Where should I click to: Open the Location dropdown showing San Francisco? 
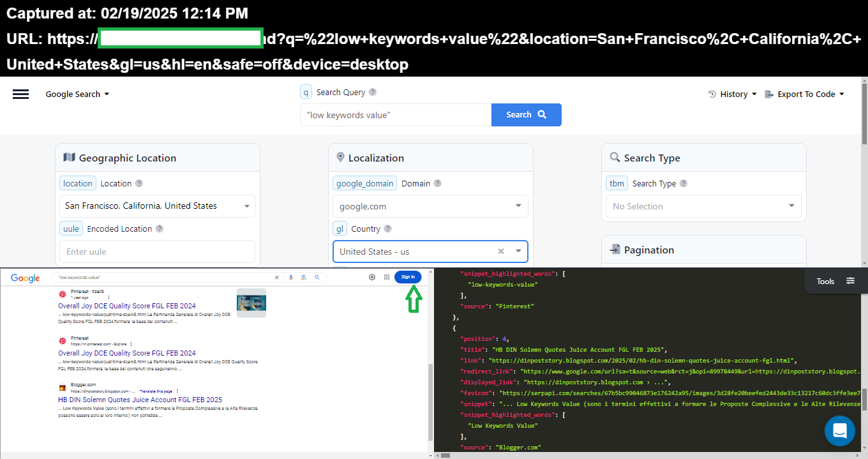click(157, 206)
